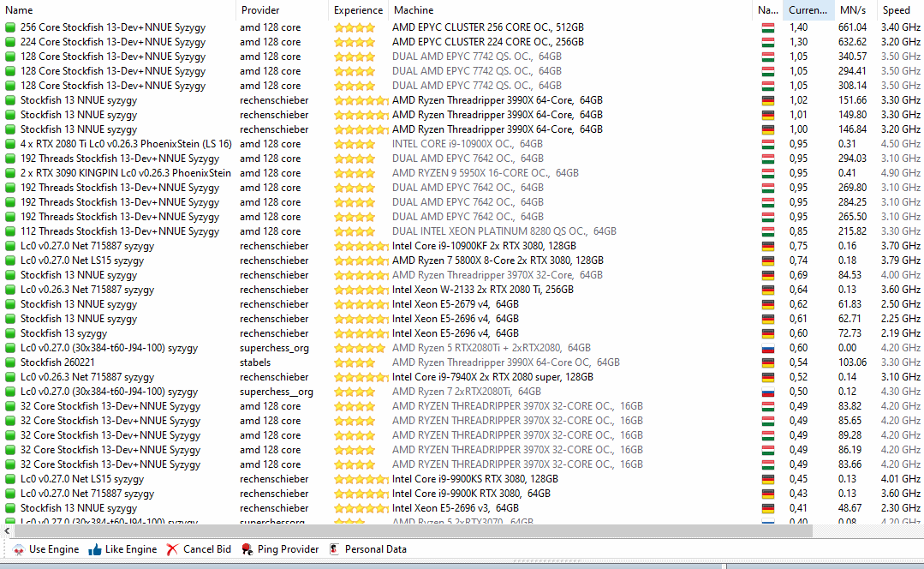Click machine AMD RYZEN 9 5950X 16-CORE OC.
Screen dimensions: 924x569
[x=486, y=173]
